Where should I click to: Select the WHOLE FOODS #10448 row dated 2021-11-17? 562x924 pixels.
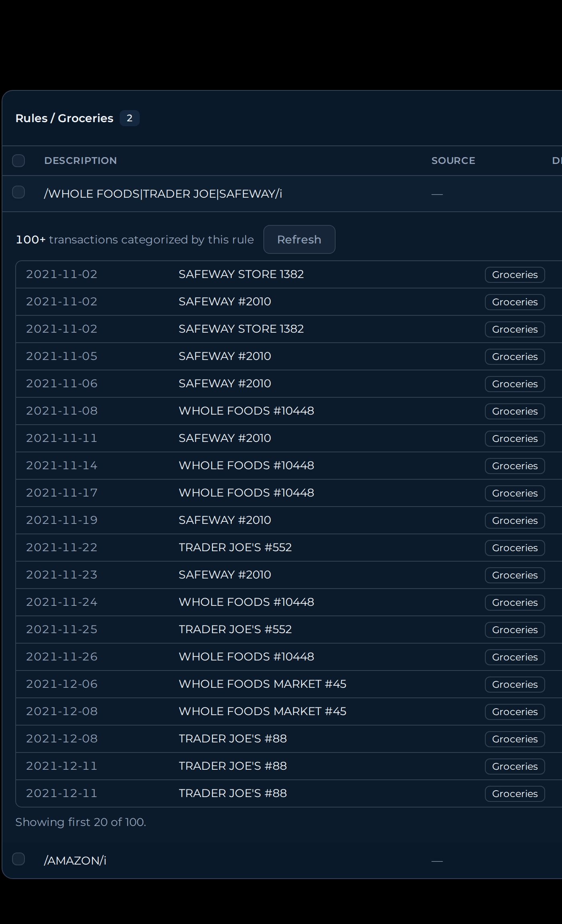[x=289, y=493]
